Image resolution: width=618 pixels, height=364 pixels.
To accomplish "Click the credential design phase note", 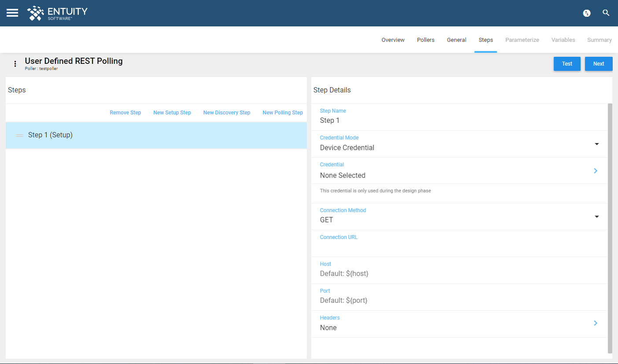I will click(375, 191).
